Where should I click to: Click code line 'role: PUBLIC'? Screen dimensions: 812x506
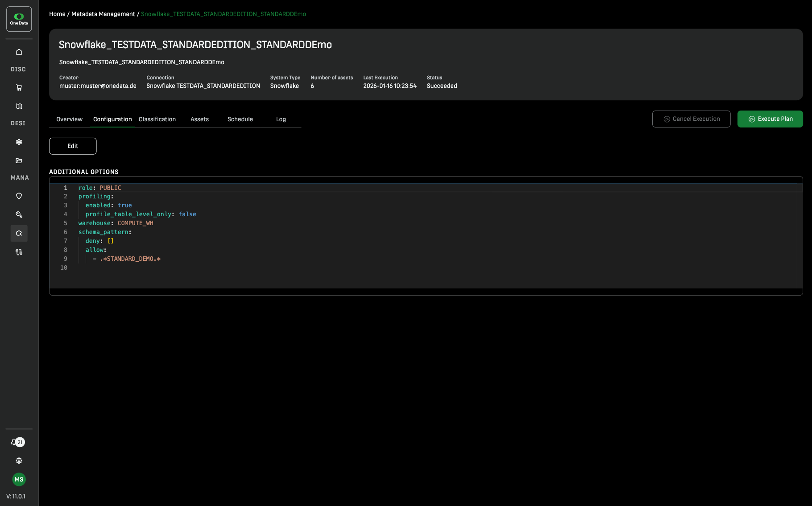click(100, 188)
